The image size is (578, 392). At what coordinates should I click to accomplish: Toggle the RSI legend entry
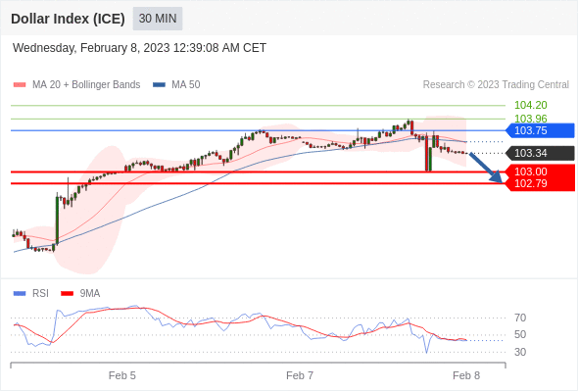(x=31, y=294)
